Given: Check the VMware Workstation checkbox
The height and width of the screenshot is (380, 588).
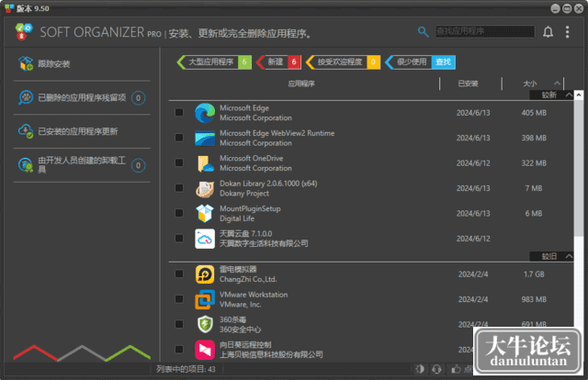Looking at the screenshot, I should pos(179,299).
